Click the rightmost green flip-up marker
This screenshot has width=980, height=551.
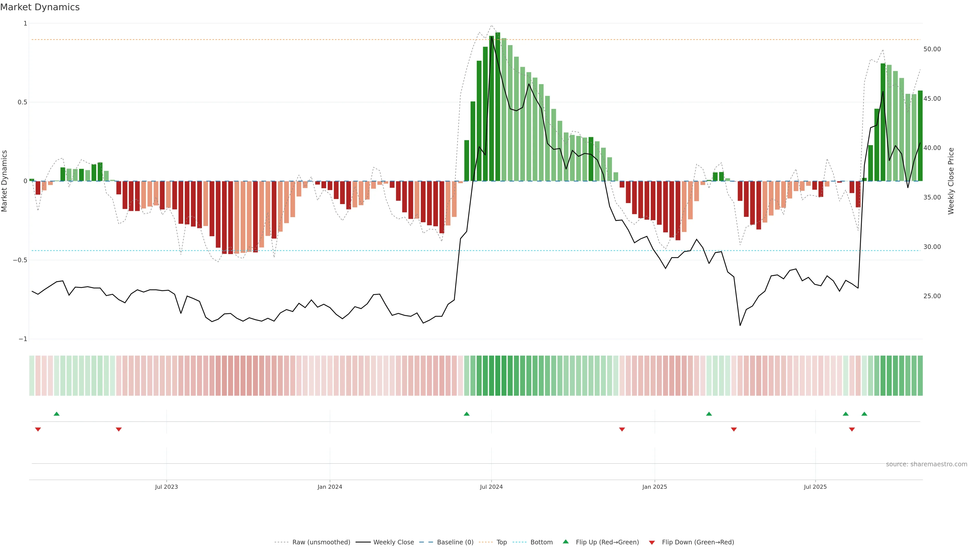coord(864,414)
